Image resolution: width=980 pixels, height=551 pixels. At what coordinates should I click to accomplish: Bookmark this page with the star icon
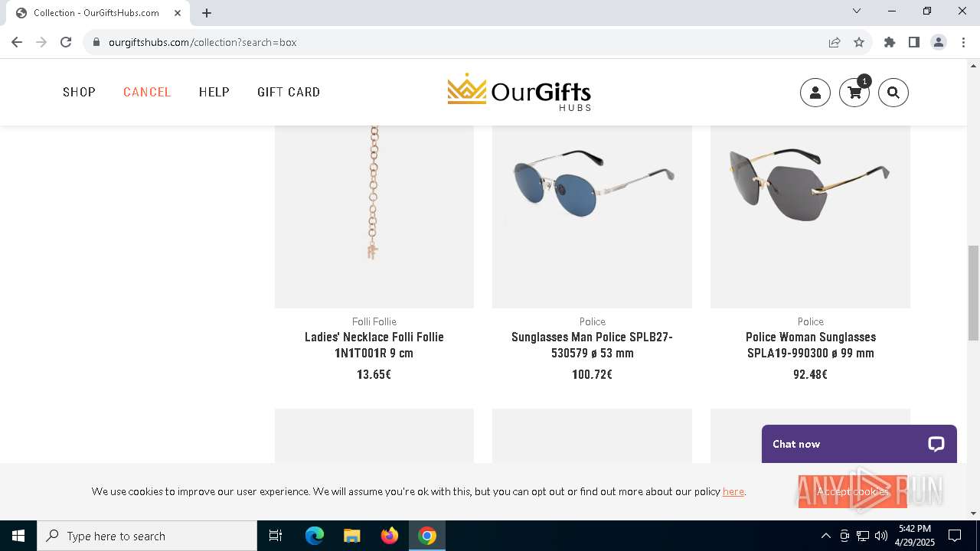tap(859, 42)
